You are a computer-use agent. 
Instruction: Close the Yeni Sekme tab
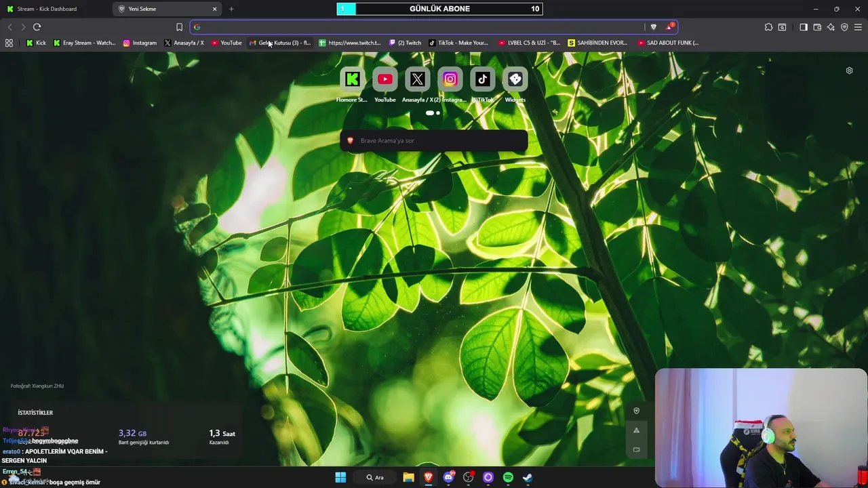click(215, 9)
